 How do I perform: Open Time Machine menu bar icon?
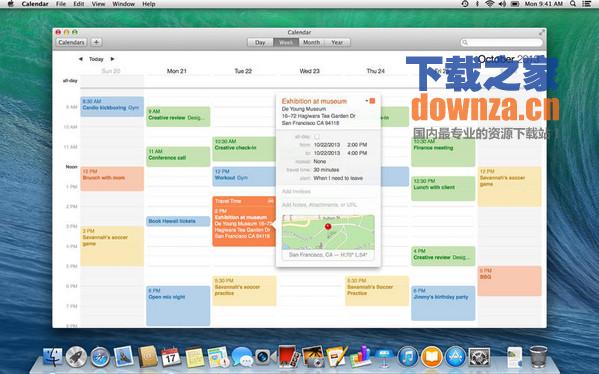[x=465, y=4]
